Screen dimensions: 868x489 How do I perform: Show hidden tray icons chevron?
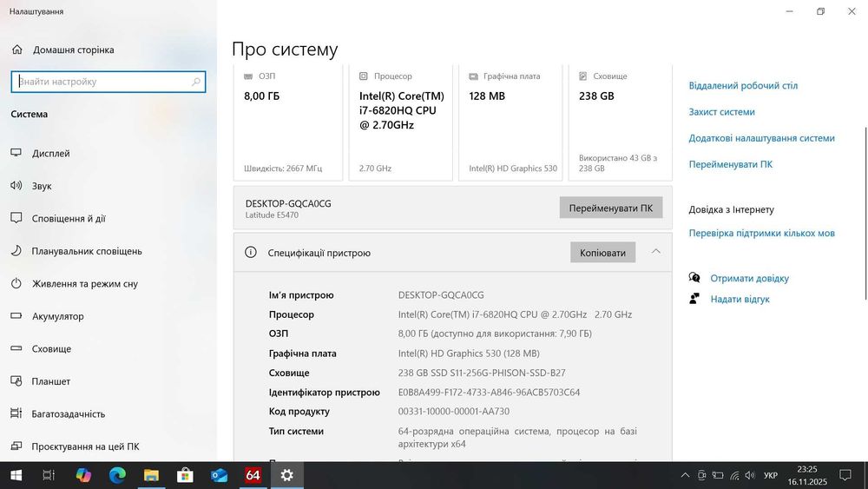tap(685, 475)
